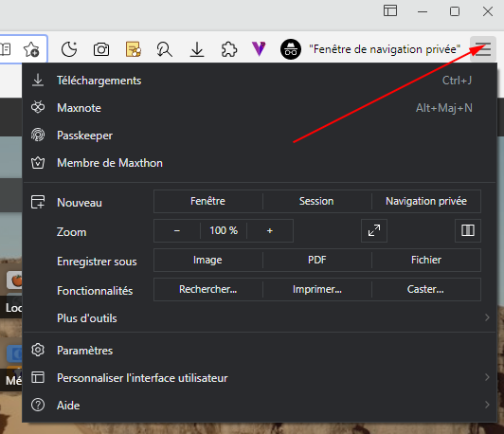Viewport: 504px width, 434px height.
Task: Open the screenshot camera tool
Action: (x=101, y=49)
